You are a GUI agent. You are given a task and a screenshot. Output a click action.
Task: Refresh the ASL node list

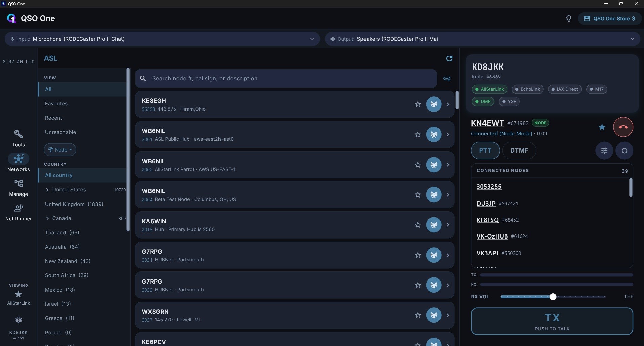coord(449,58)
